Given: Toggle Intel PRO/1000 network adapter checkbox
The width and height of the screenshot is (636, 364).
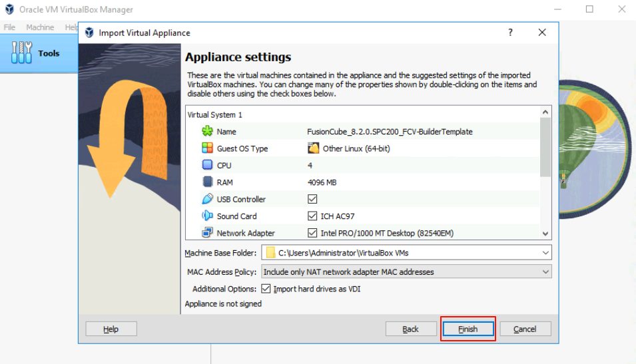Looking at the screenshot, I should tap(312, 233).
